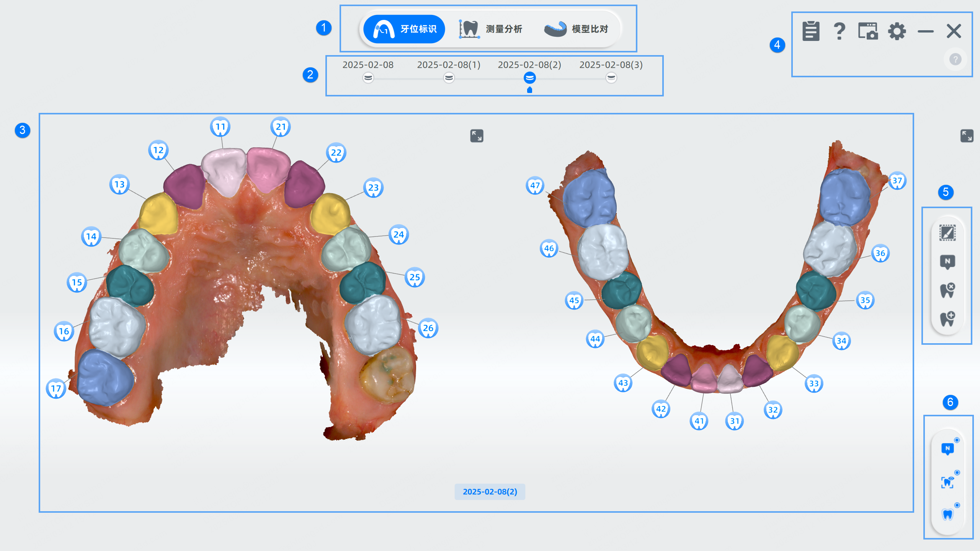The image size is (980, 551).
Task: Switch to the 模型比对 tab
Action: click(576, 29)
